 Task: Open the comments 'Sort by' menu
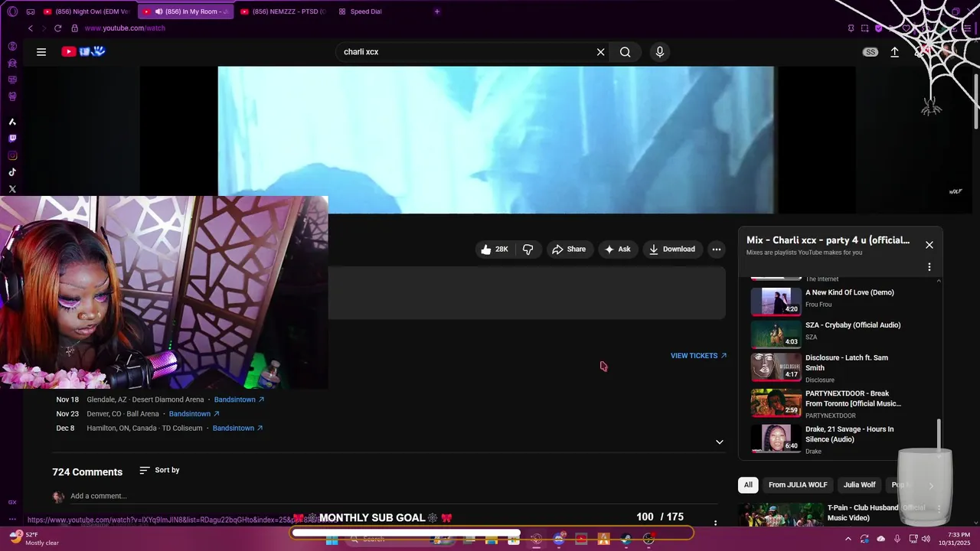point(159,470)
